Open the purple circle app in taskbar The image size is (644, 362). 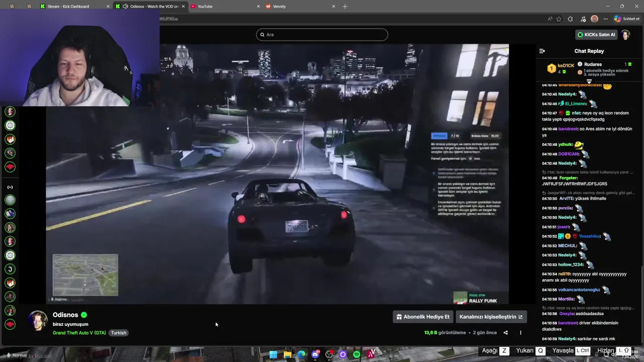click(343, 354)
